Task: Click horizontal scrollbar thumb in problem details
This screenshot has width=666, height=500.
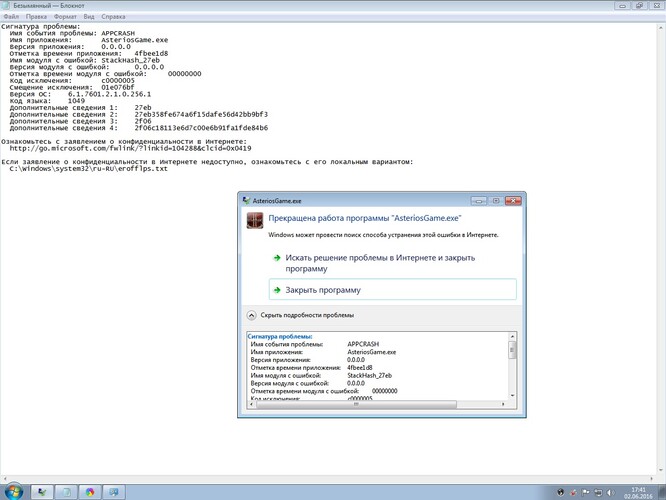Action: point(356,404)
